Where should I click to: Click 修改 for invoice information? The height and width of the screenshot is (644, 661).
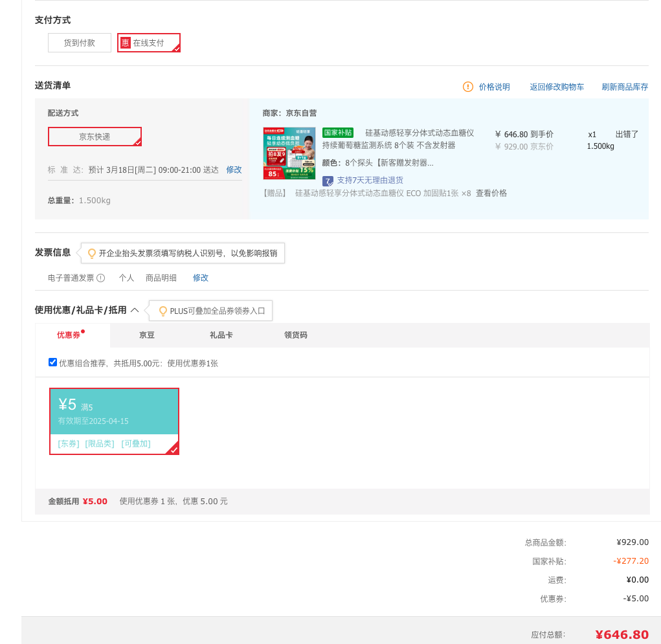pyautogui.click(x=201, y=278)
